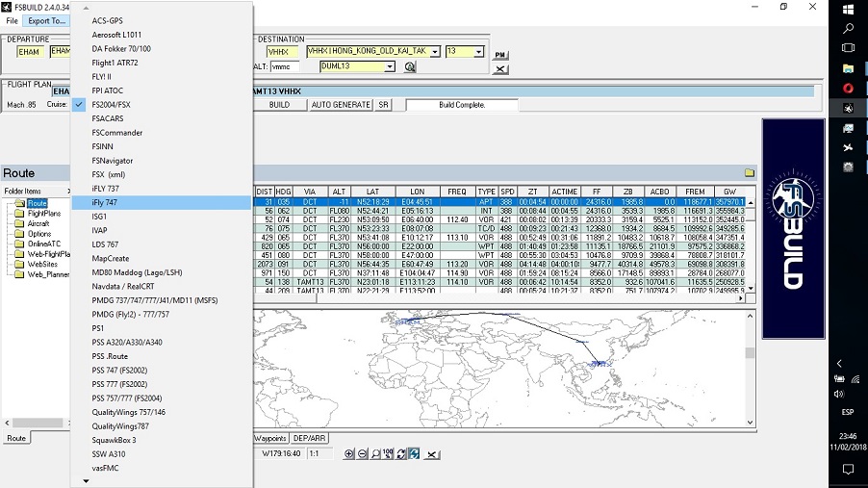Click the folder panel horizontal scrollbar
Viewport: 868px width, 488px height.
point(38,423)
